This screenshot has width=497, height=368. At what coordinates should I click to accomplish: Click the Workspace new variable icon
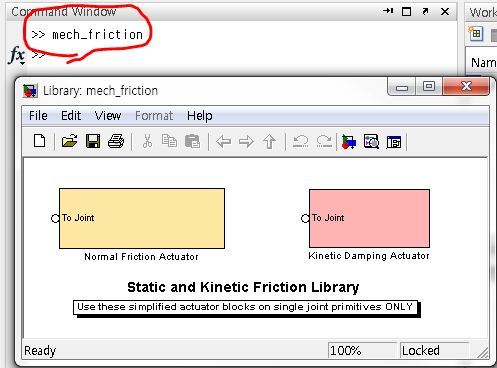(x=475, y=33)
